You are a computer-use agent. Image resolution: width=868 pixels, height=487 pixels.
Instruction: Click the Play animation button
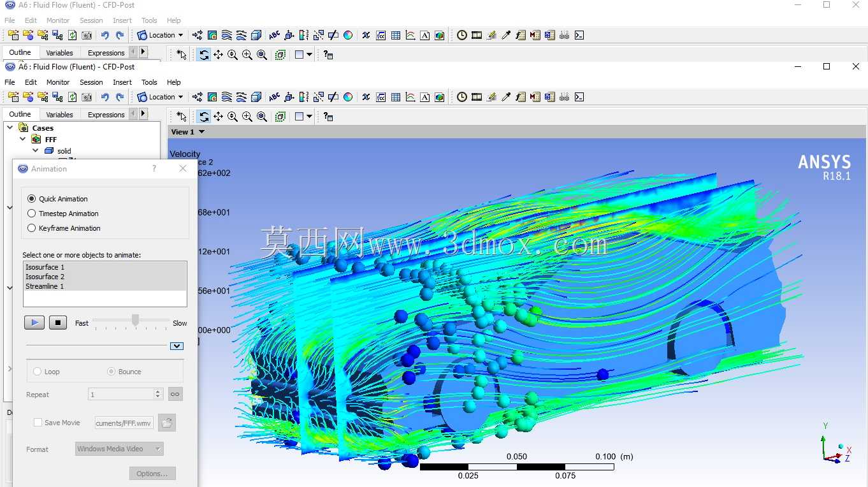pos(34,323)
